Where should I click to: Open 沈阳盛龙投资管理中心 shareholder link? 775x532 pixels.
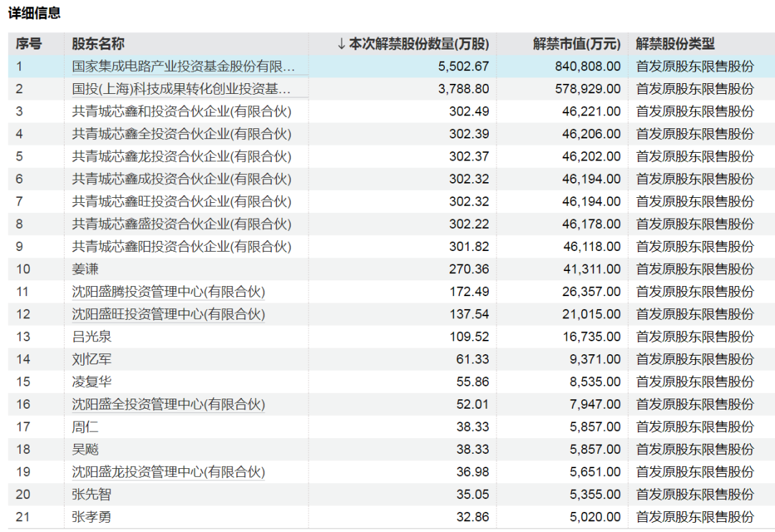pyautogui.click(x=169, y=472)
